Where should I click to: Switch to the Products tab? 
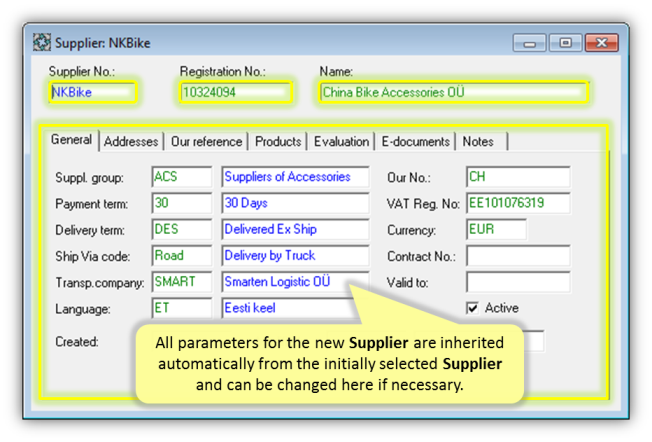coord(278,142)
